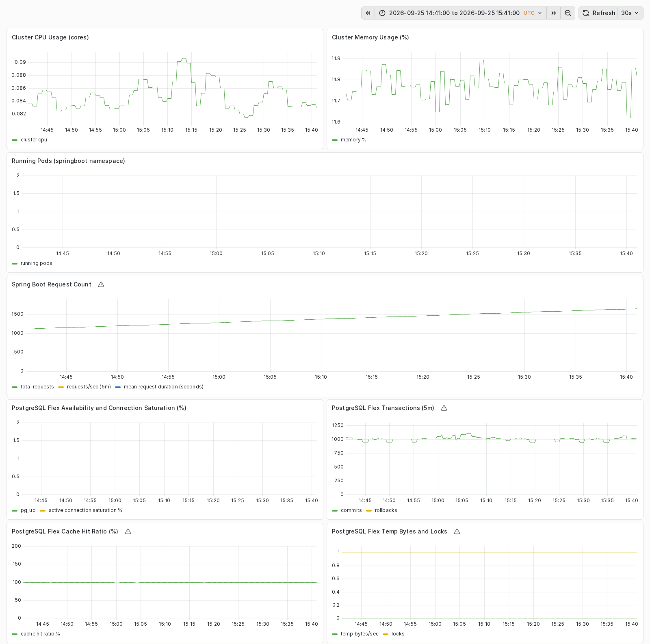650x644 pixels.
Task: Toggle the pg_up legend series
Action: pyautogui.click(x=28, y=510)
